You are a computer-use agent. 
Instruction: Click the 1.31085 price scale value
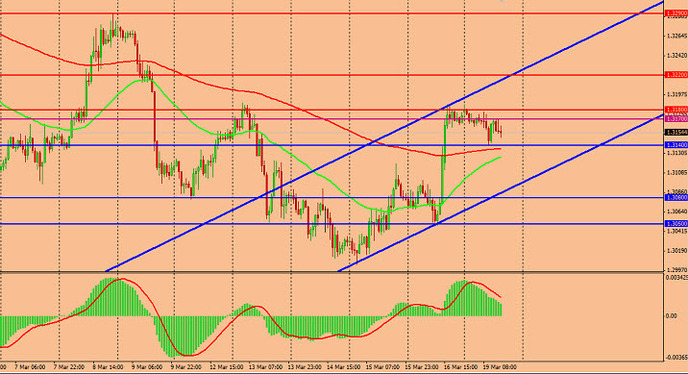coord(677,173)
